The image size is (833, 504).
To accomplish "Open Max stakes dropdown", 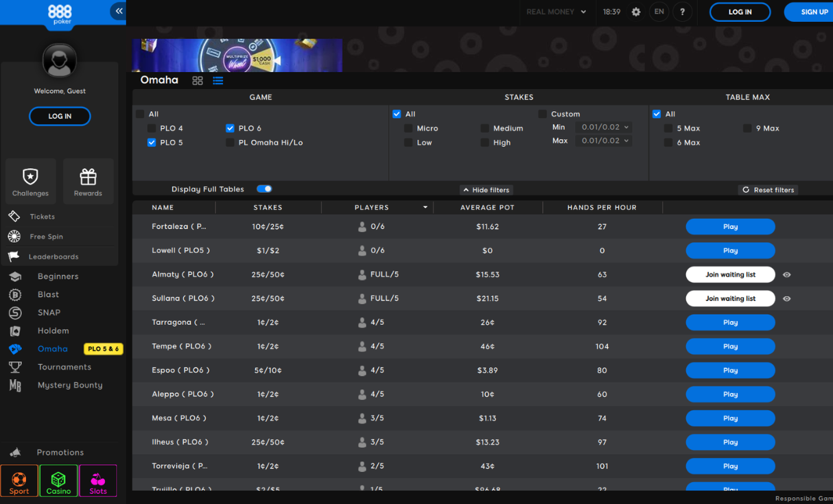I will (x=604, y=141).
